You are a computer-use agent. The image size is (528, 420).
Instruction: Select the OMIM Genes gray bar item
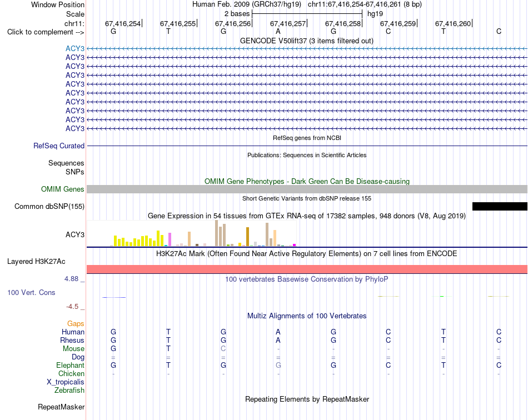click(x=307, y=189)
